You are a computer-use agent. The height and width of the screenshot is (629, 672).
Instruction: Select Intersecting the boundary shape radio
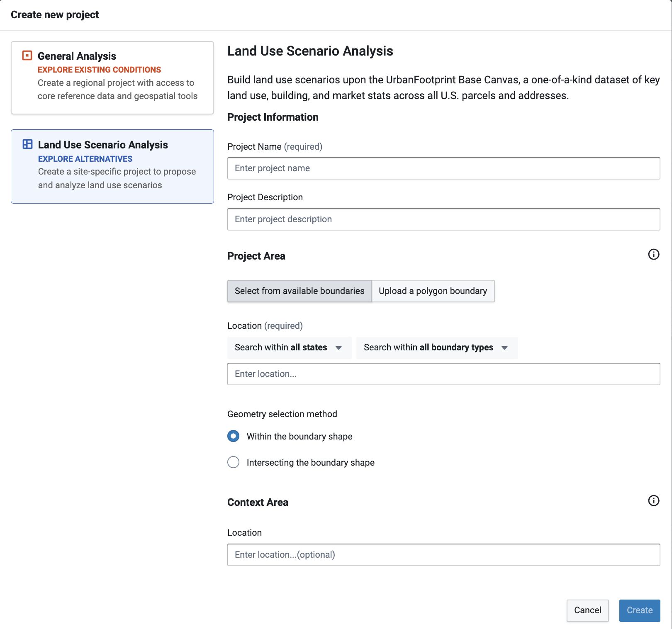pyautogui.click(x=234, y=462)
